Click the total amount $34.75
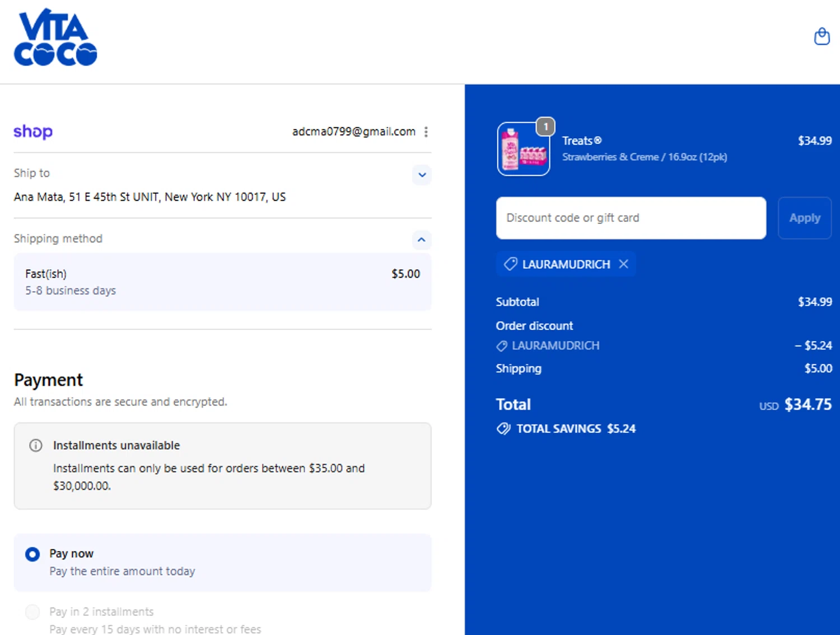This screenshot has width=840, height=635. tap(808, 404)
